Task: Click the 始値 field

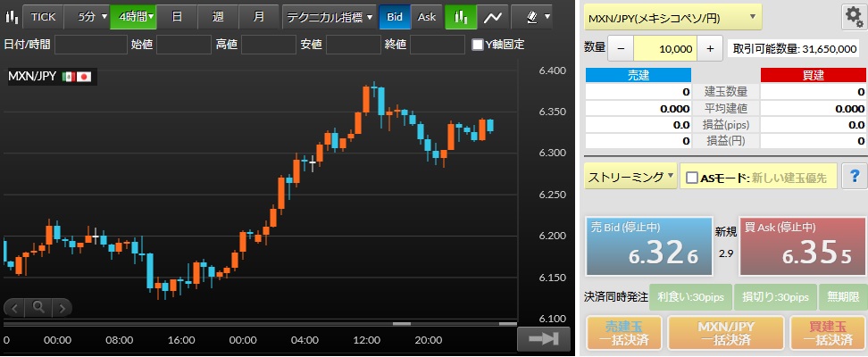Action: click(184, 45)
